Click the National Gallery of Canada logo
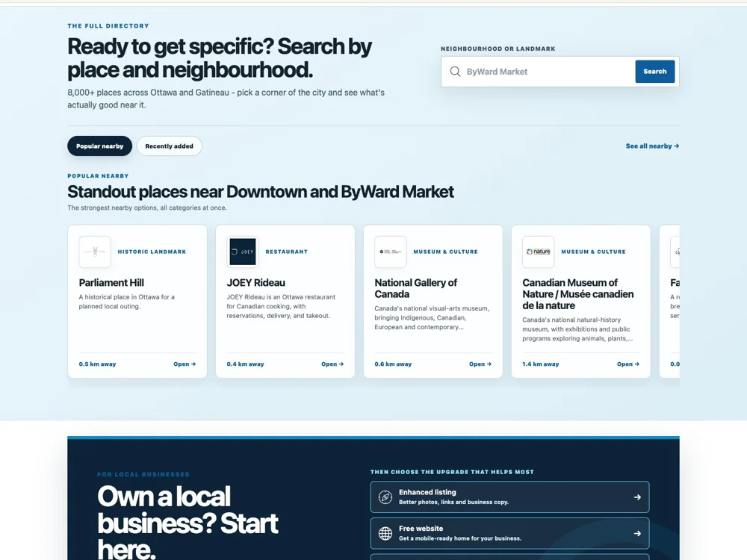This screenshot has width=747, height=560. pos(391,252)
